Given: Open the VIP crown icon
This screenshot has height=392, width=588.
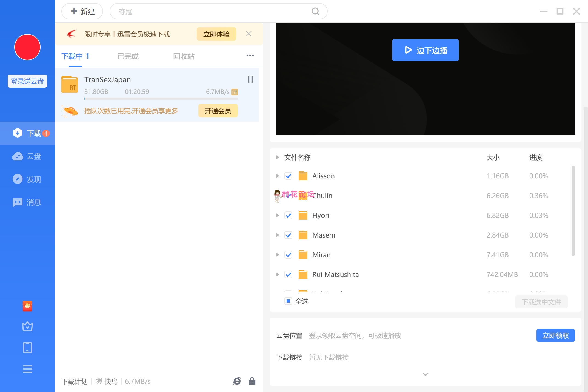Looking at the screenshot, I should (27, 326).
